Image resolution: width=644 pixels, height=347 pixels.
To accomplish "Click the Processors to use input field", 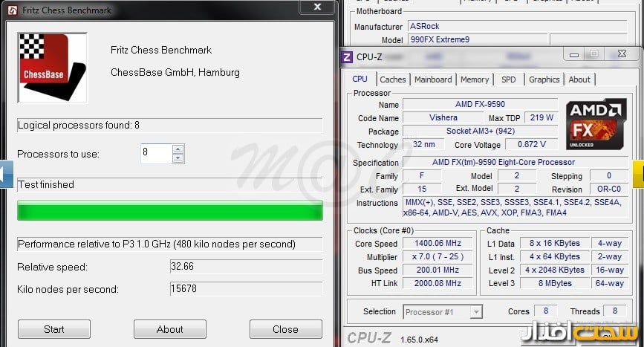I will [x=157, y=154].
